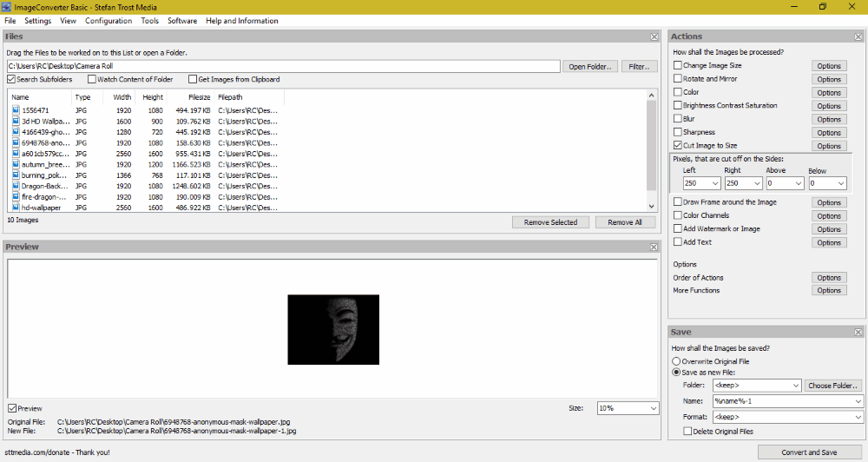The width and height of the screenshot is (868, 462).
Task: Click the Filter button
Action: [639, 67]
